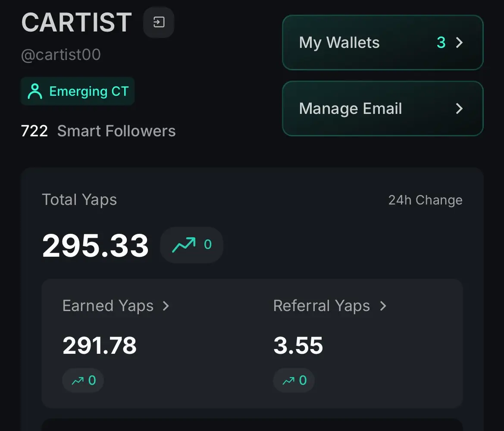Screen dimensions: 504x431
Task: Open the Manage Email chevron arrow
Action: [x=459, y=108]
